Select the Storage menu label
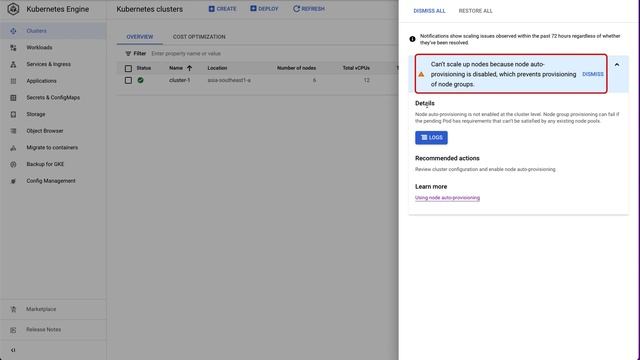This screenshot has height=360, width=640. pyautogui.click(x=36, y=115)
